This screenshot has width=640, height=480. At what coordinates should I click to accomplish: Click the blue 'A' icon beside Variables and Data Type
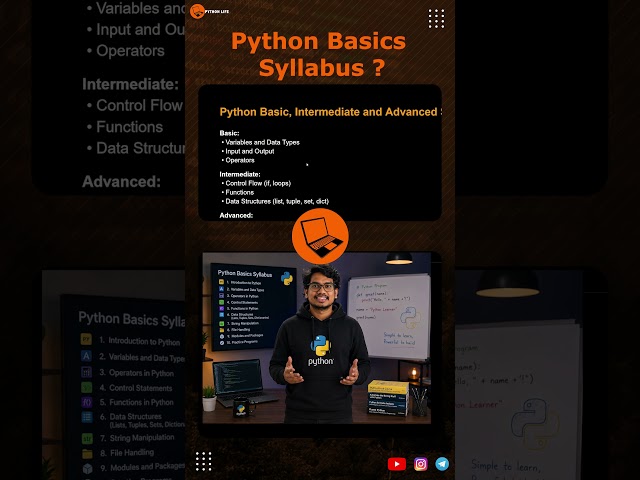tap(86, 356)
